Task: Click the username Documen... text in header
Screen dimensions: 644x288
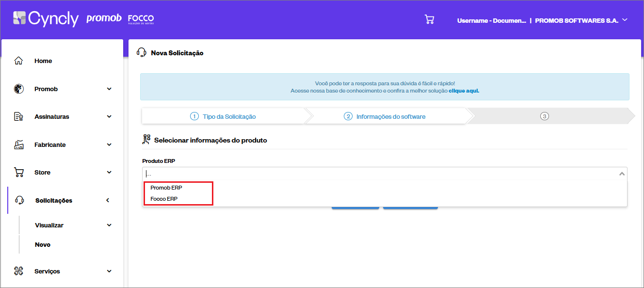Action: 492,20
